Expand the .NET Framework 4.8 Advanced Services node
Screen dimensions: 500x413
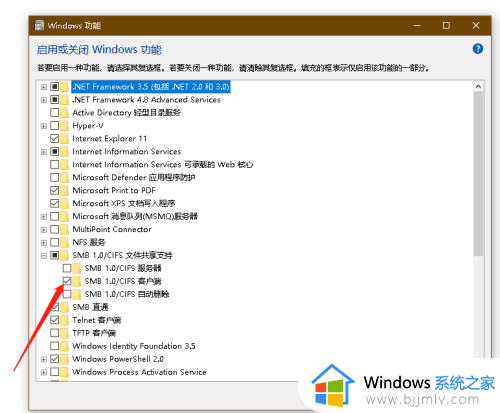click(44, 100)
